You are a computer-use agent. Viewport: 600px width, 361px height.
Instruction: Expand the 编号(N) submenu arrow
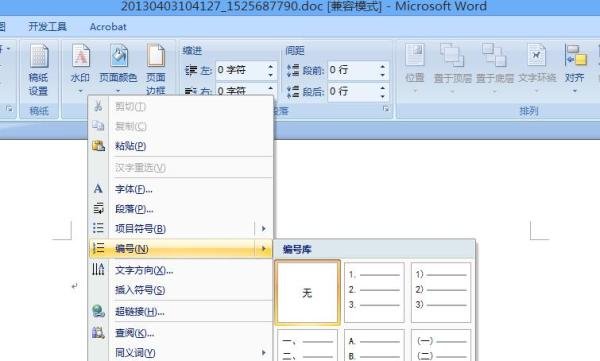264,249
